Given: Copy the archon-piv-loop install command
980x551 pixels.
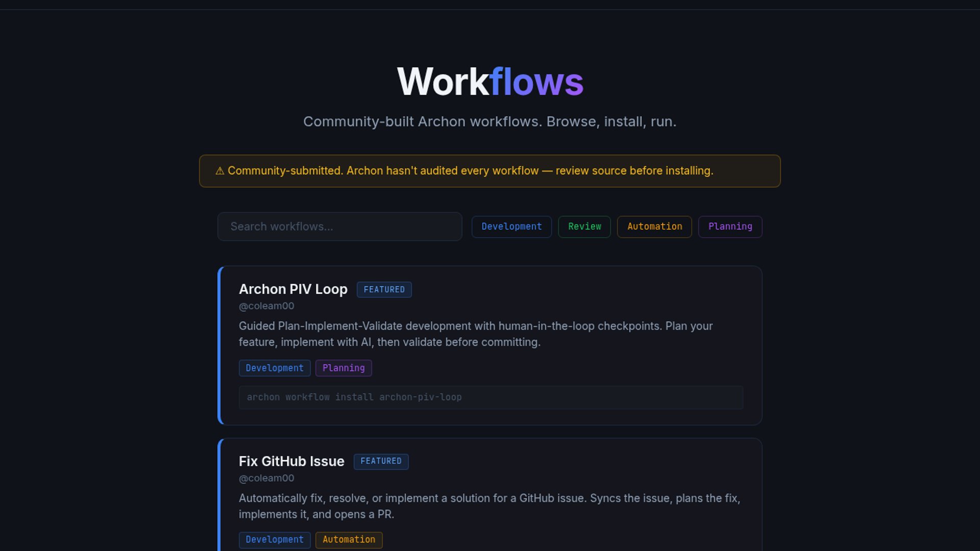Looking at the screenshot, I should [491, 397].
